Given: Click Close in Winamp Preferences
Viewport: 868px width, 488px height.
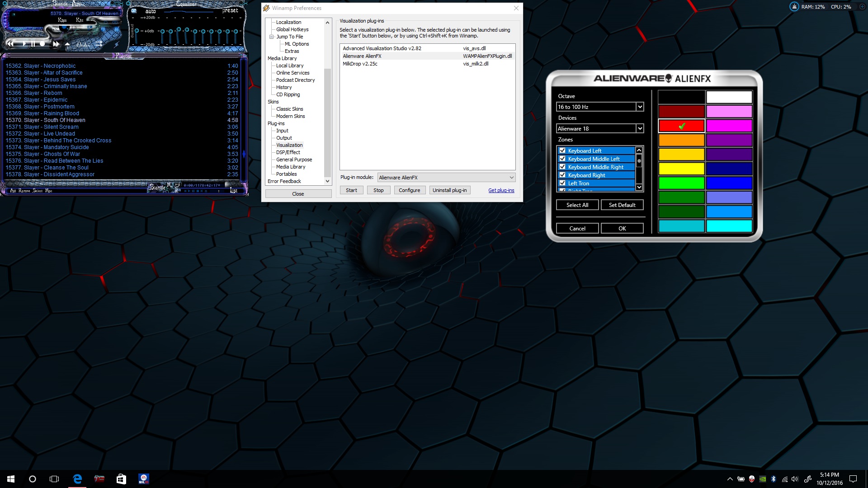Looking at the screenshot, I should 298,194.
